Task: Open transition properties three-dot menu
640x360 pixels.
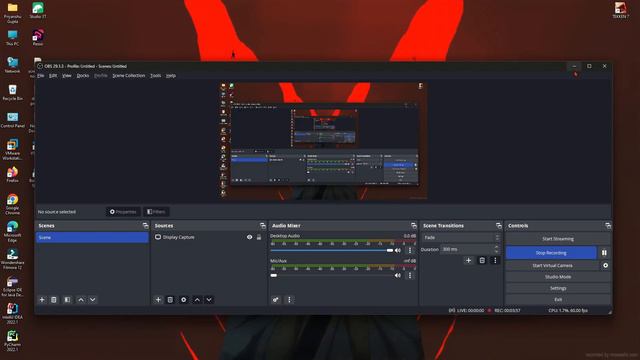Action: coord(495,260)
